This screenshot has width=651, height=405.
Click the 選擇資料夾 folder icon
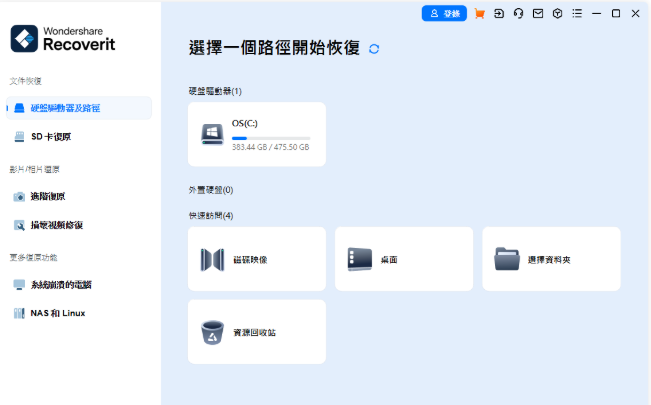pyautogui.click(x=507, y=259)
